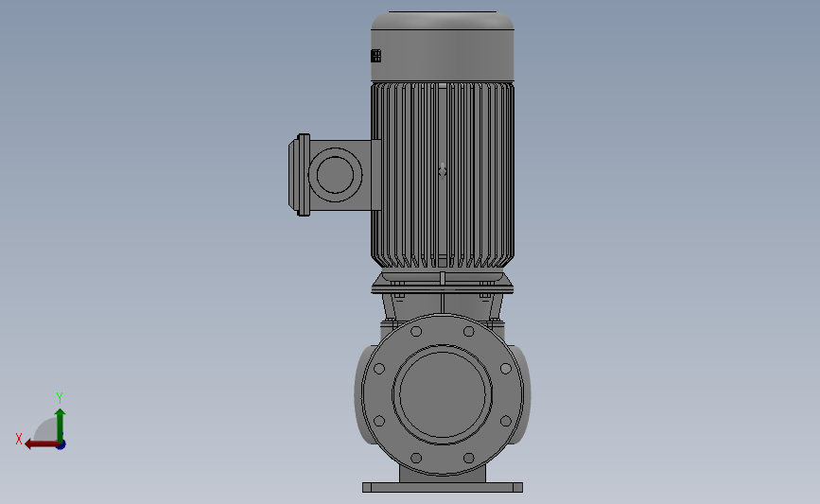The width and height of the screenshot is (820, 504).
Task: Pick the circular conduit opening on the terminal box
Action: point(335,175)
